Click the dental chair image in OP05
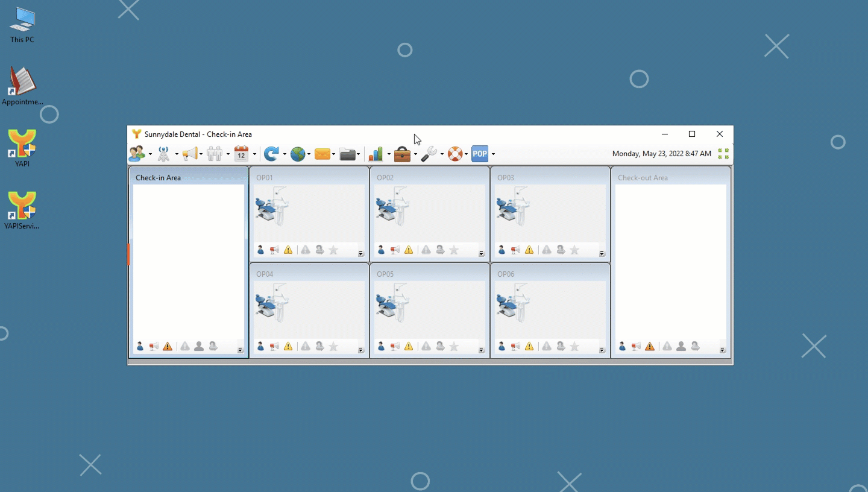 pos(394,303)
